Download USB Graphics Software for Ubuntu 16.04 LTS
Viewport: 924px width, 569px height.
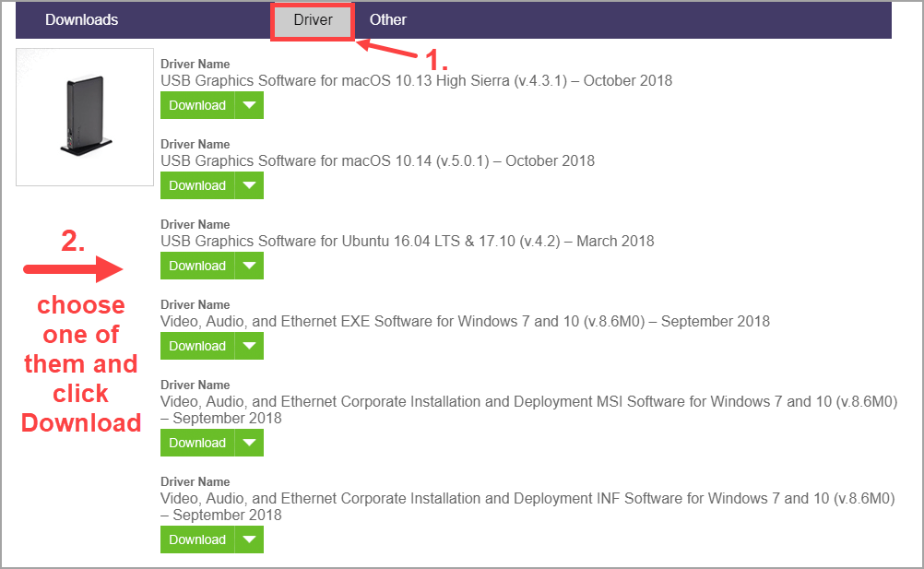click(197, 265)
